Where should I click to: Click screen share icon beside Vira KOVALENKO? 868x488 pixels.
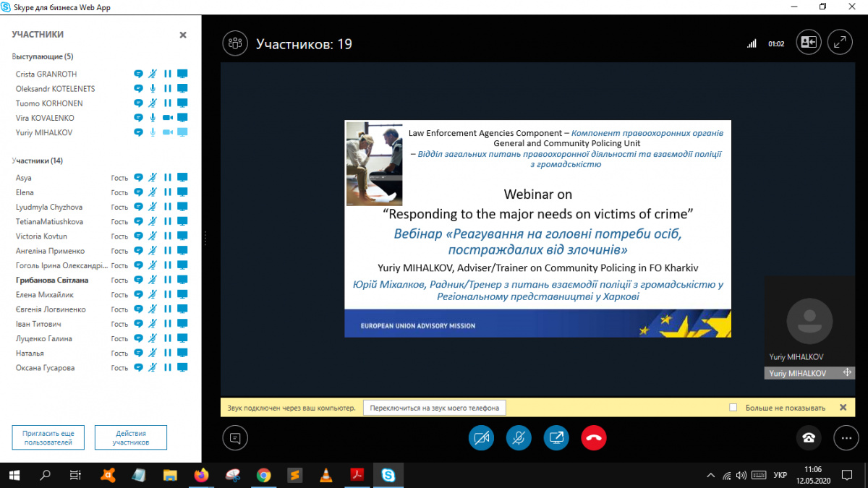tap(182, 118)
